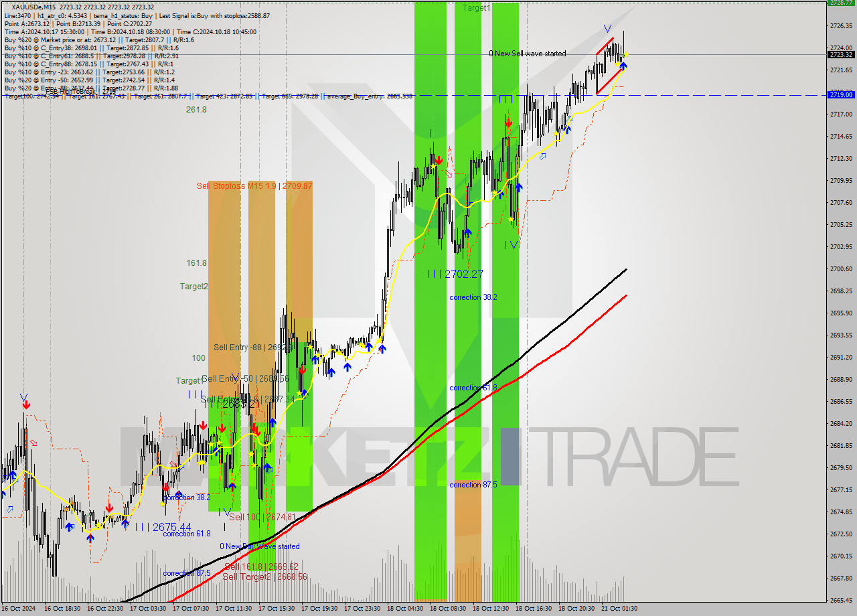Click the current price tag 2723.32

[x=841, y=55]
